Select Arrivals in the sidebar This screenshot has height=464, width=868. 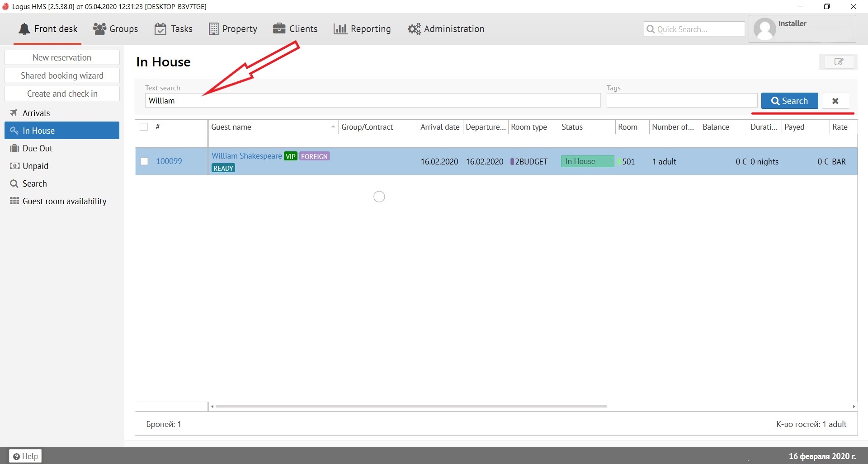[x=62, y=113]
